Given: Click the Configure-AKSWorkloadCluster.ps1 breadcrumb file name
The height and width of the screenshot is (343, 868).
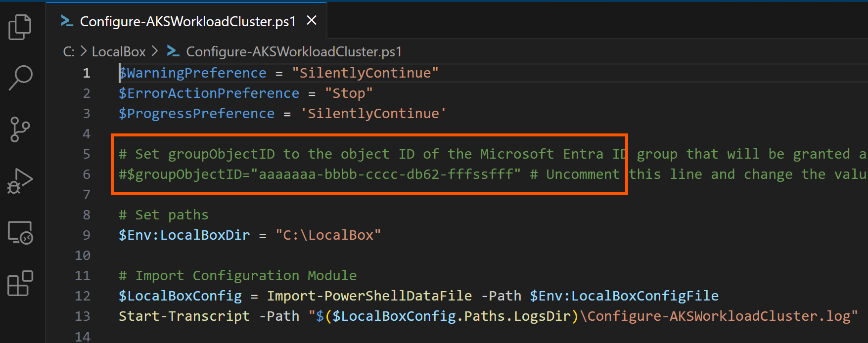Looking at the screenshot, I should pos(294,51).
